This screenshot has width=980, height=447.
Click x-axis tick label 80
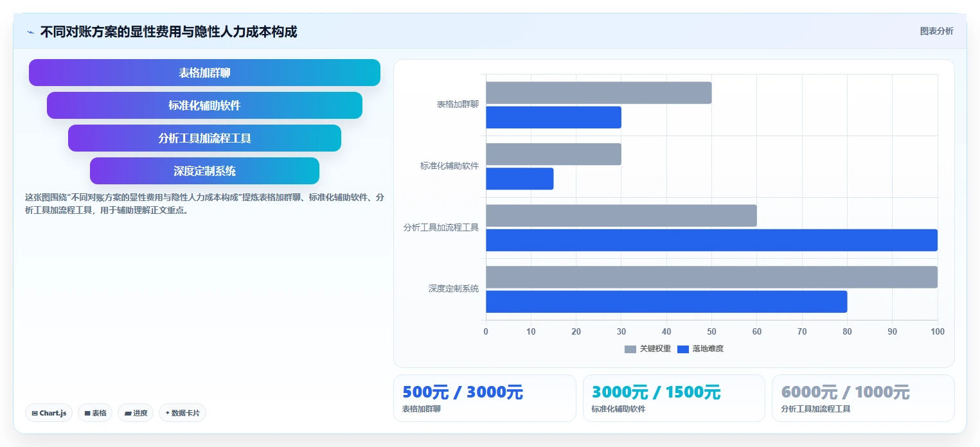click(x=847, y=331)
